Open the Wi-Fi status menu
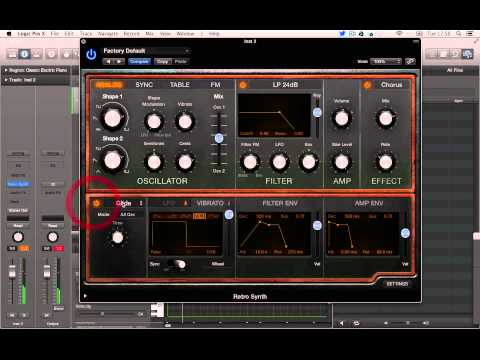The image size is (480, 360). (399, 34)
